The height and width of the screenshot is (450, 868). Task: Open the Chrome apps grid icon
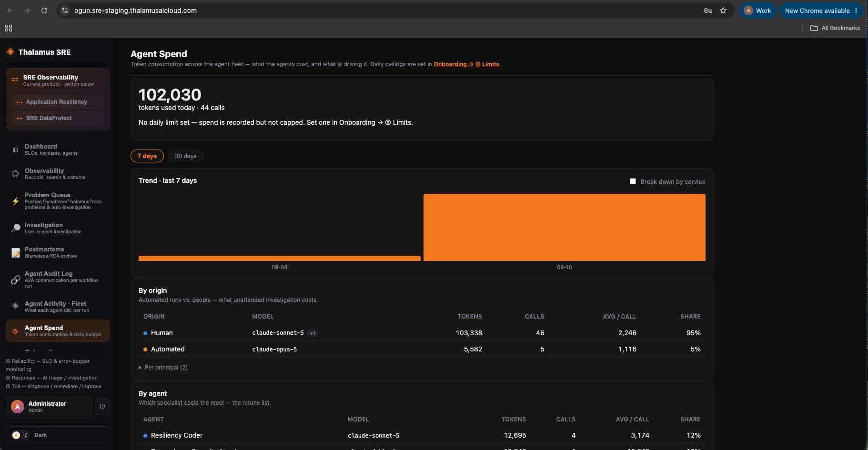[9, 28]
